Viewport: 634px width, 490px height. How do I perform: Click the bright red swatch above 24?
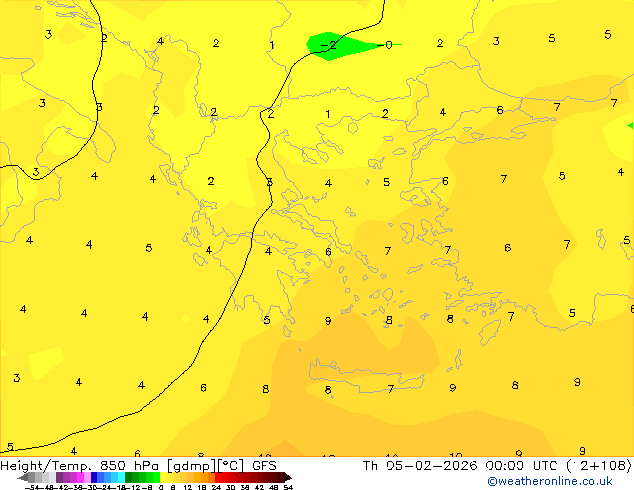[x=219, y=477]
